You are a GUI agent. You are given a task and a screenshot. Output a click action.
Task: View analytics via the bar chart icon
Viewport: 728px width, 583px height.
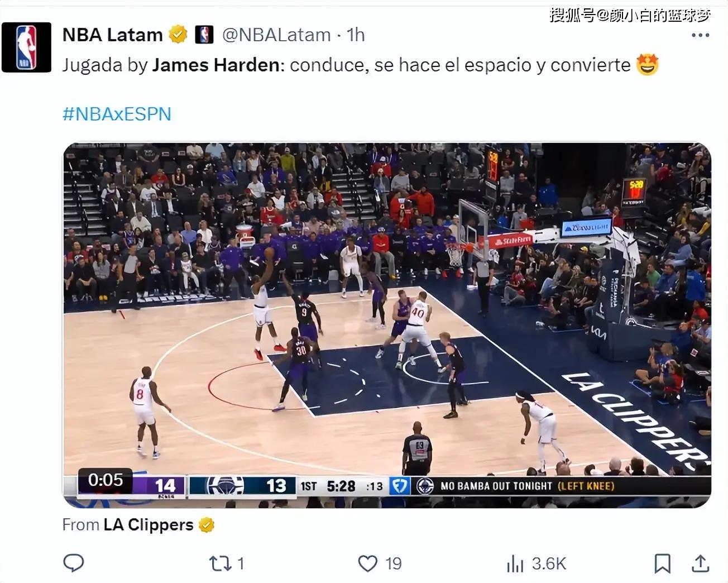(x=515, y=564)
